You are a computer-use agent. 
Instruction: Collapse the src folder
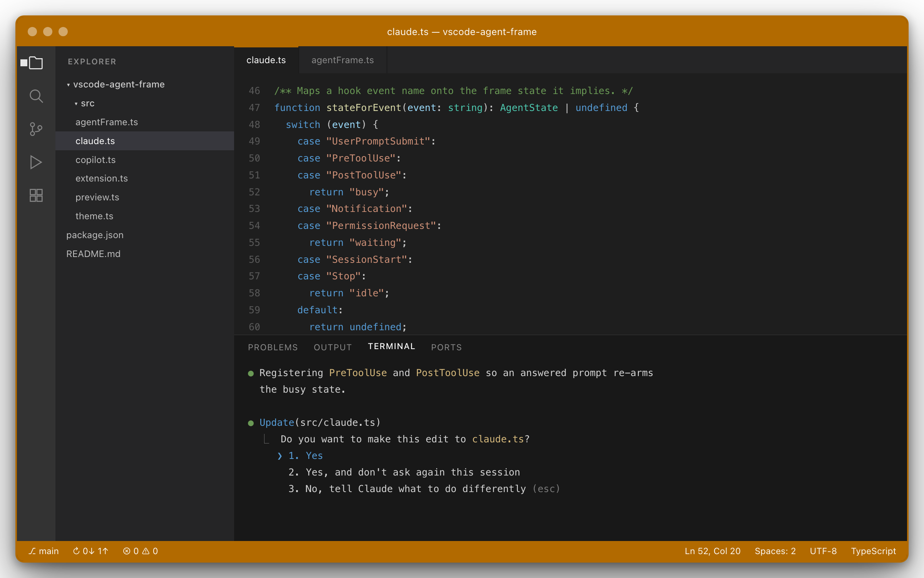pos(145,103)
